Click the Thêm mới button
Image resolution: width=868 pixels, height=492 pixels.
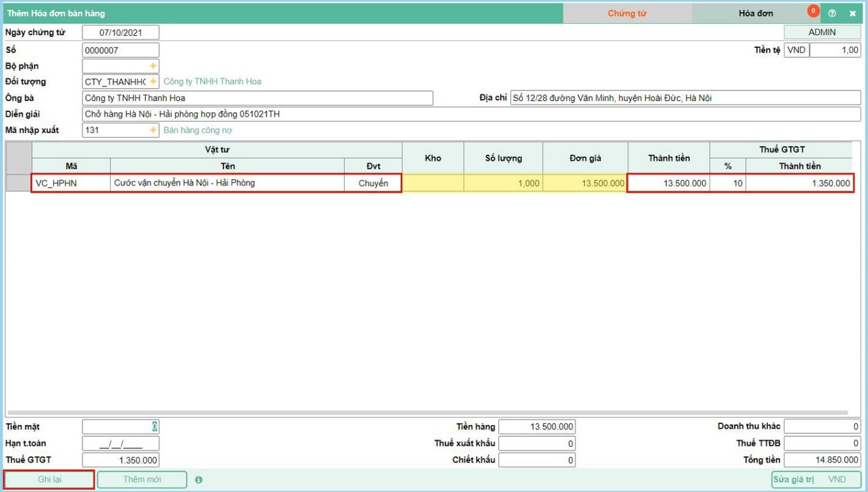pyautogui.click(x=142, y=479)
